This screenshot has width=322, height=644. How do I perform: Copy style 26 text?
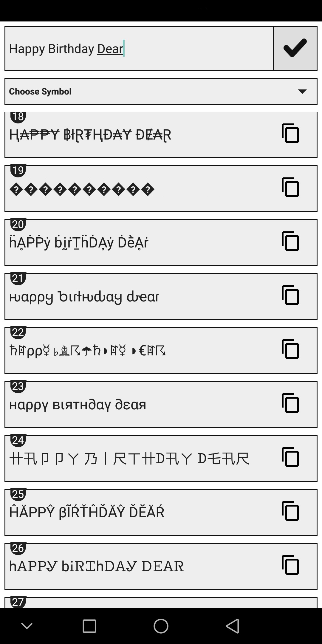pyautogui.click(x=290, y=565)
